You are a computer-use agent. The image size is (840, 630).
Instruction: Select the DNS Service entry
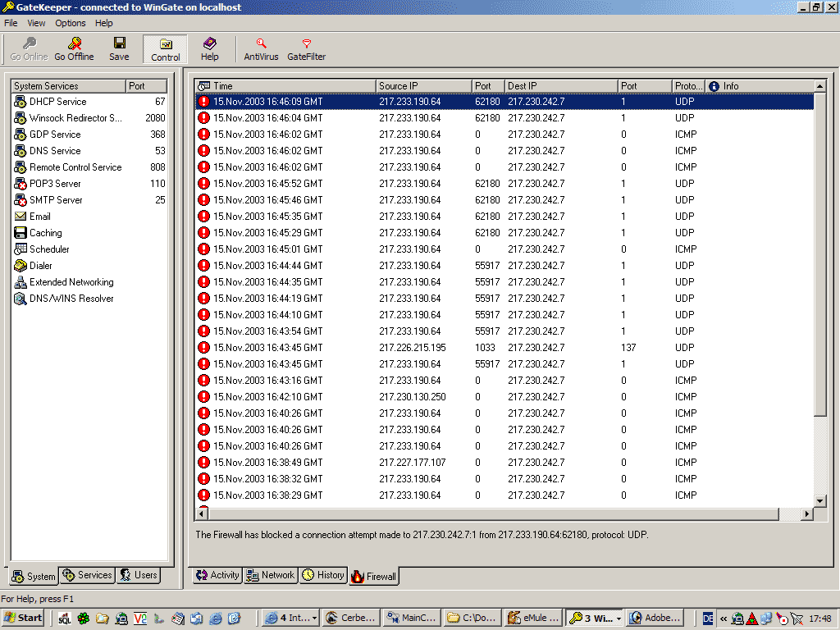tap(89, 151)
